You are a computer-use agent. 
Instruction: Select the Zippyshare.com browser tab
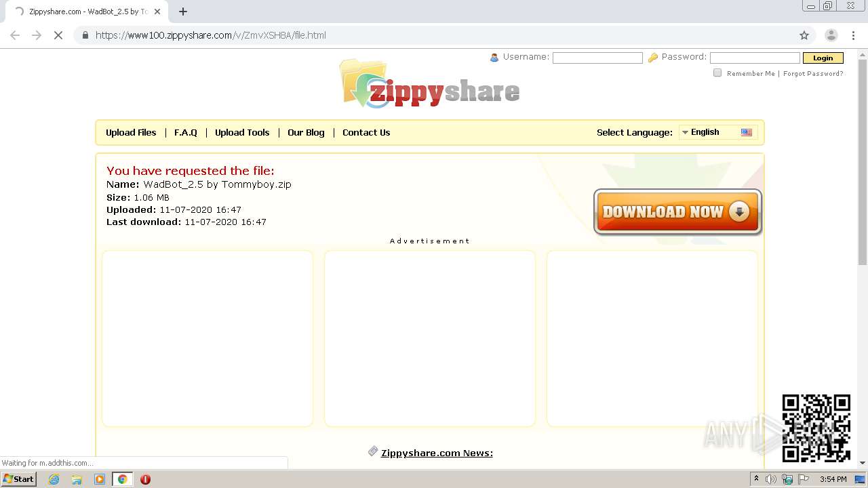click(x=86, y=12)
